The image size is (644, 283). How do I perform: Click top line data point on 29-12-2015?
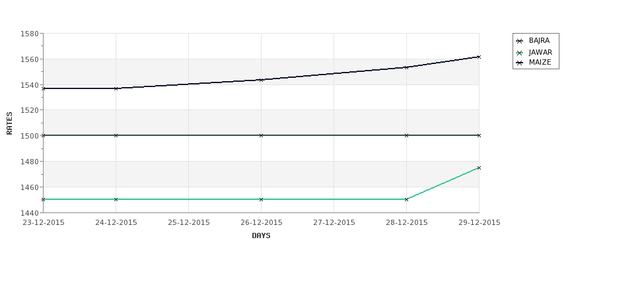pos(479,57)
